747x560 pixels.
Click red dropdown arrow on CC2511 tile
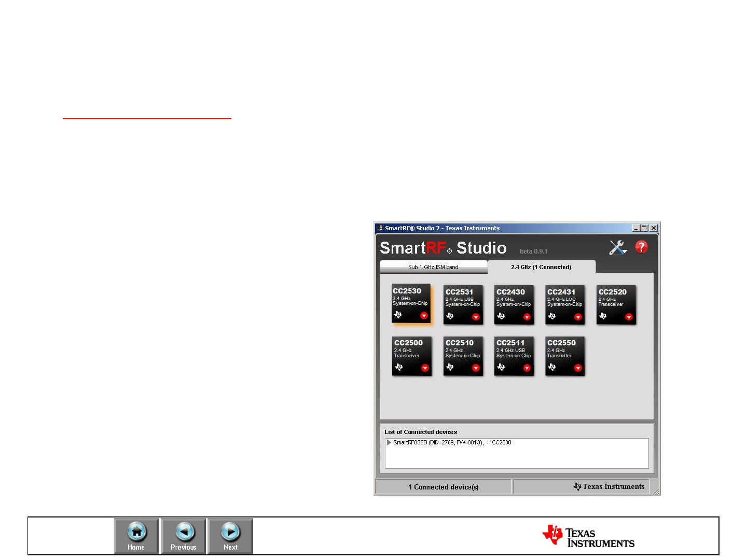click(x=527, y=368)
